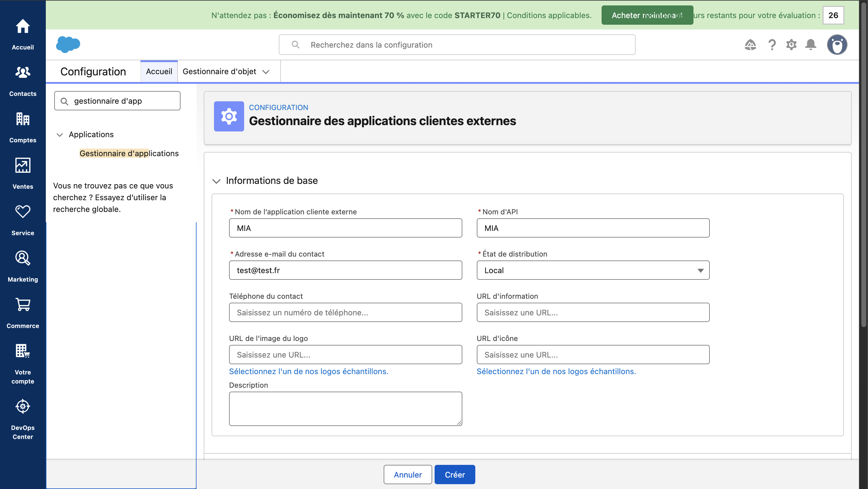Open the Trailhead guidance icon

750,45
